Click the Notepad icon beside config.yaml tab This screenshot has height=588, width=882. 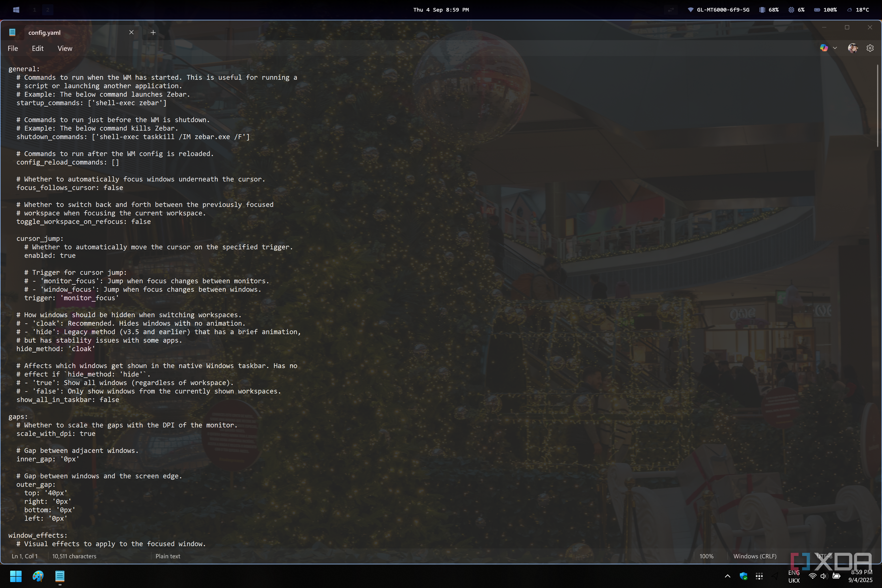click(12, 32)
